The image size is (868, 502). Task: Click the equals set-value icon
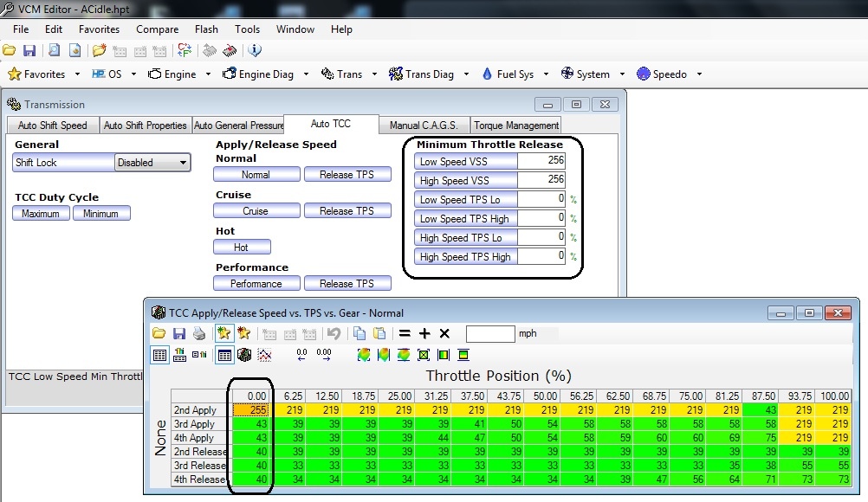(405, 333)
